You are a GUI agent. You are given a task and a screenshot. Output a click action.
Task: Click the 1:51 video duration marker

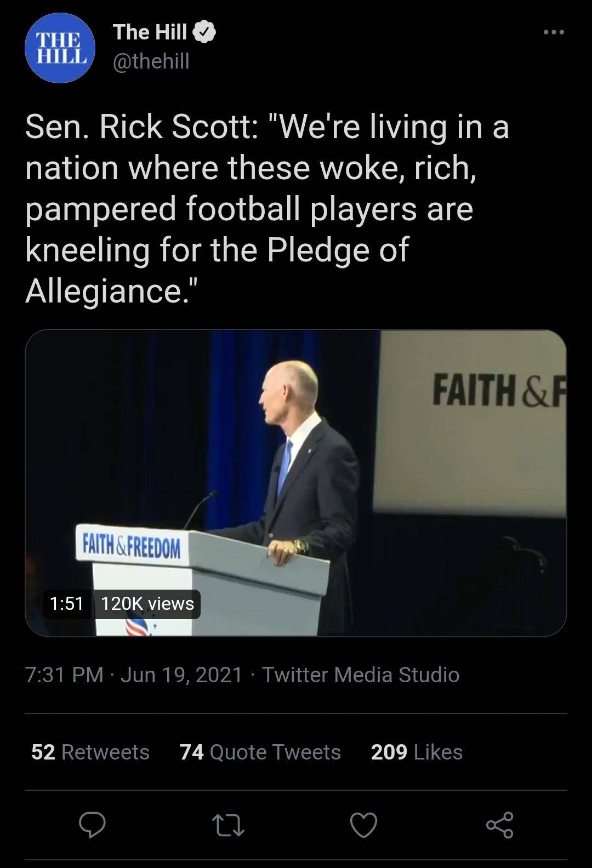click(x=66, y=605)
